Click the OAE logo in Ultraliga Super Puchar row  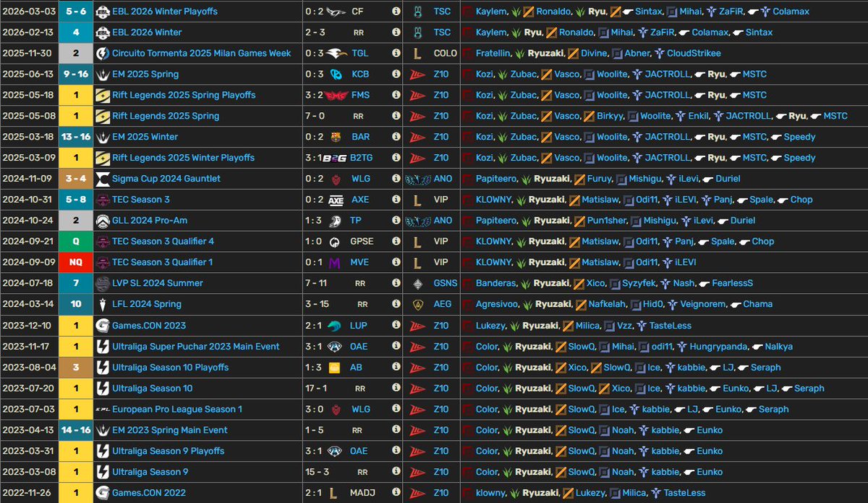(x=336, y=347)
